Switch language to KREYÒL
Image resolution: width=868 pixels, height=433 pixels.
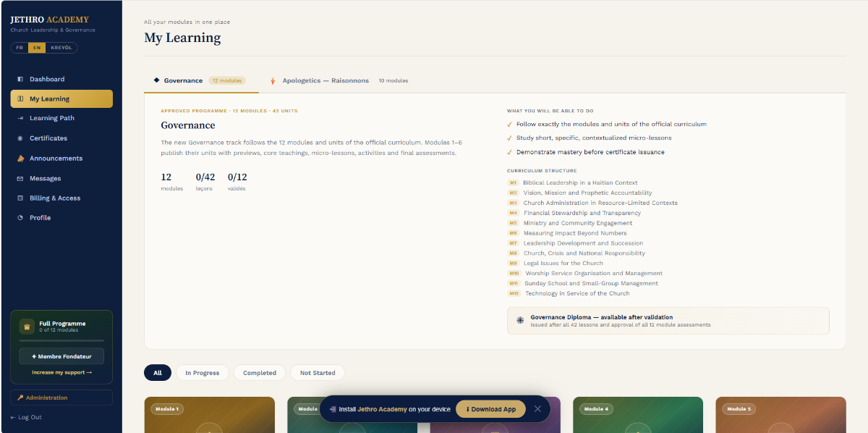pos(61,48)
